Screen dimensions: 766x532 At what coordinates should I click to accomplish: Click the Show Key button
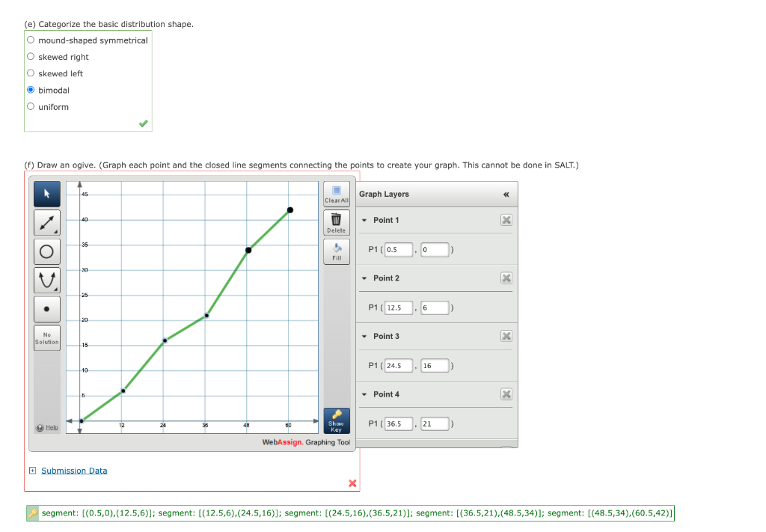click(336, 421)
